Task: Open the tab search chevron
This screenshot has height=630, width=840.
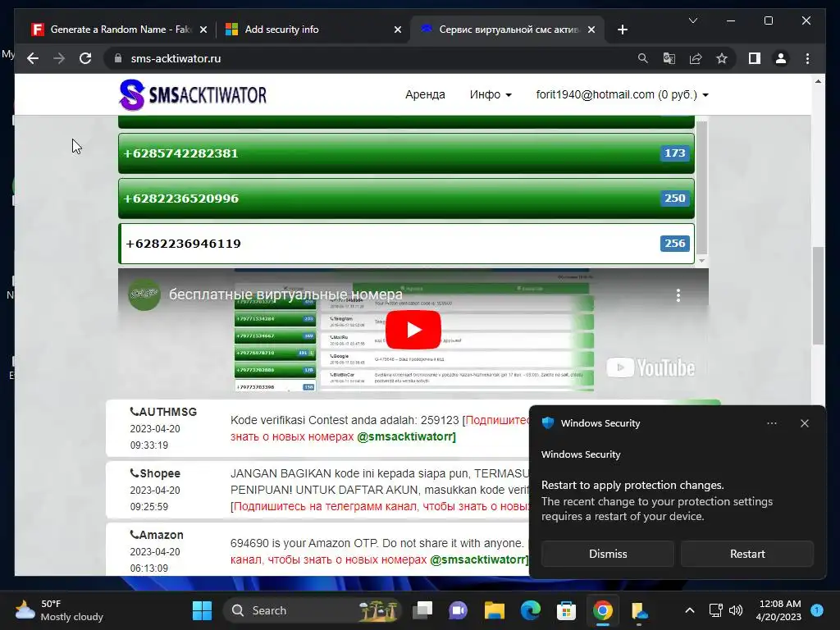Action: [692, 21]
